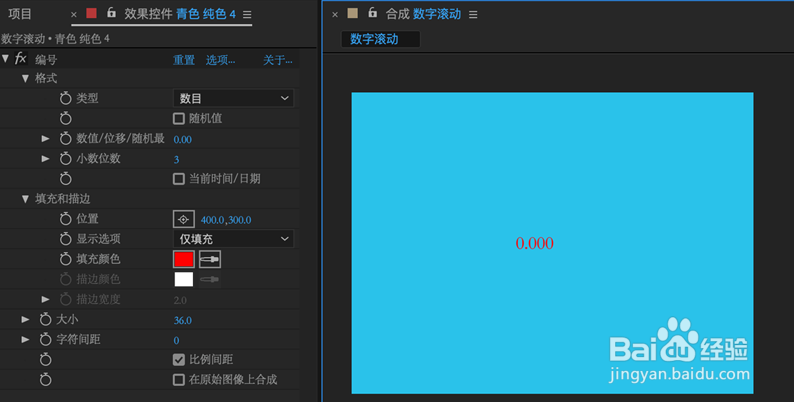Click lock icon on 效果控件 panel
Screen dimensions: 794x402
pos(111,13)
